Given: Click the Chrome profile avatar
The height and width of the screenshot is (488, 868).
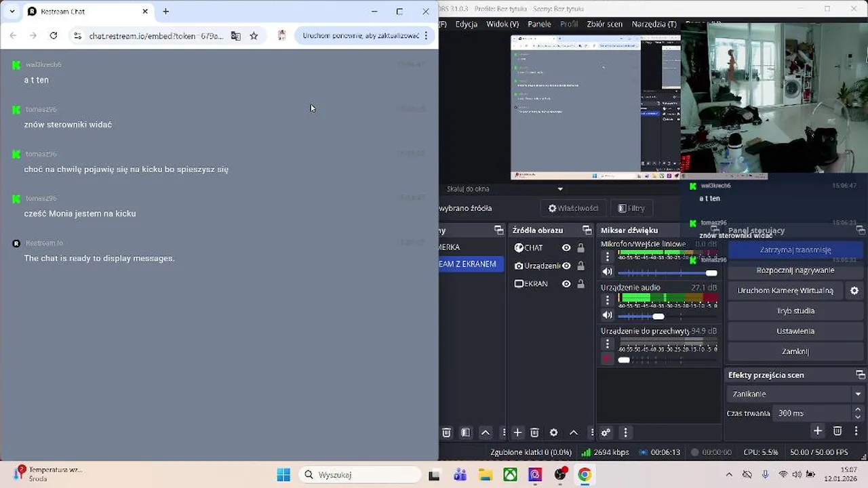Looking at the screenshot, I should click(281, 36).
